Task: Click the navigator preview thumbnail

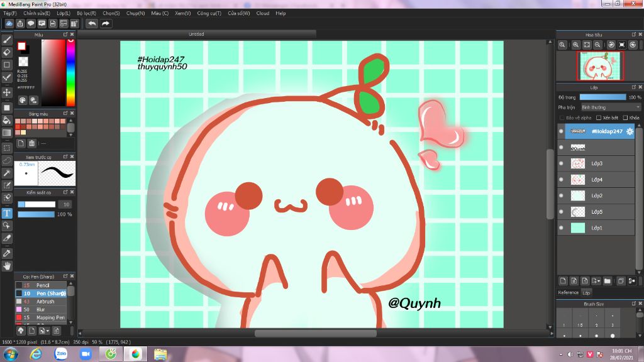Action: coord(600,65)
